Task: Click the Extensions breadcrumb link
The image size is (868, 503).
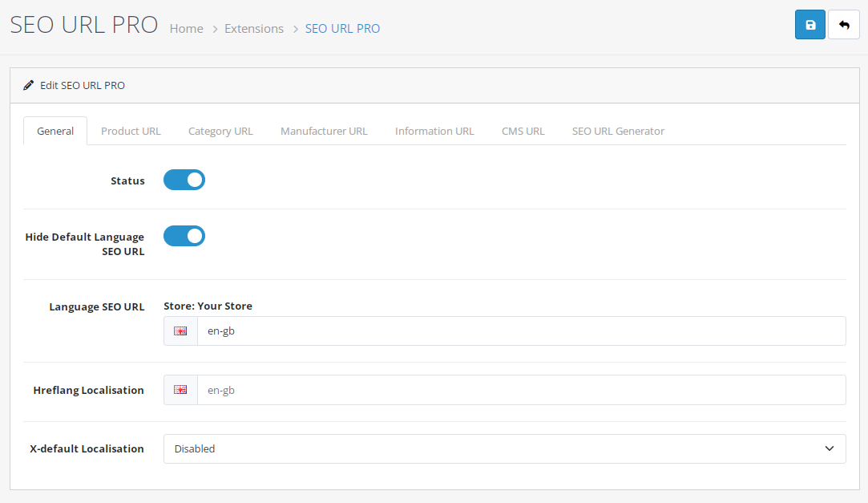Action: coord(254,29)
